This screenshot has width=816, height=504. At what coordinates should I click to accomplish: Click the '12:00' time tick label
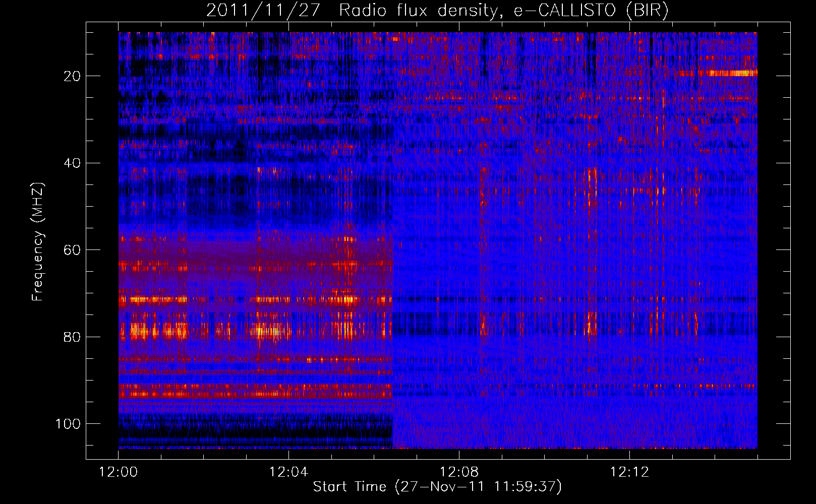click(119, 472)
